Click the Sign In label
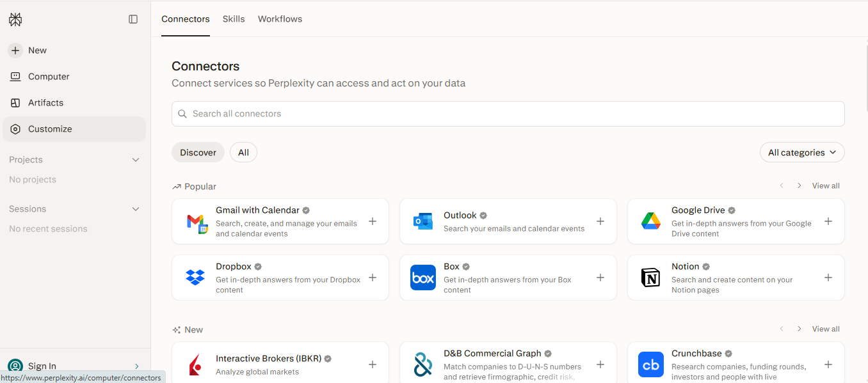Screen dimensions: 868x383 coord(42,366)
